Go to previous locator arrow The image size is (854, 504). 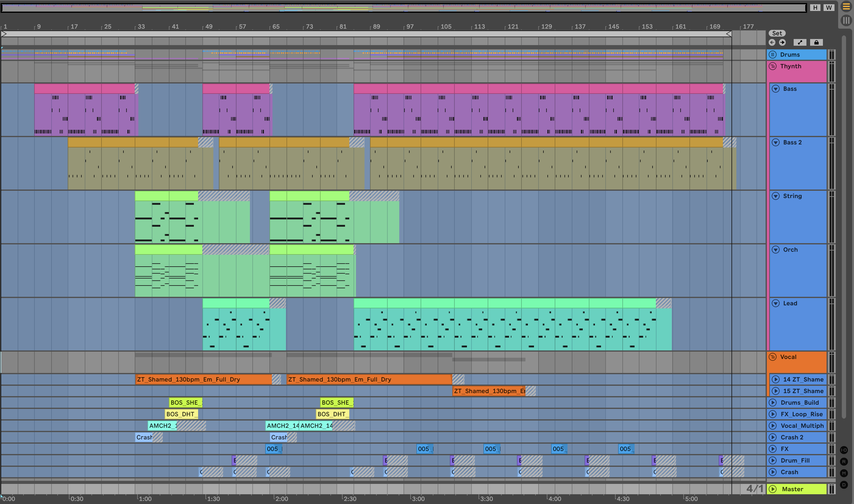click(x=772, y=42)
